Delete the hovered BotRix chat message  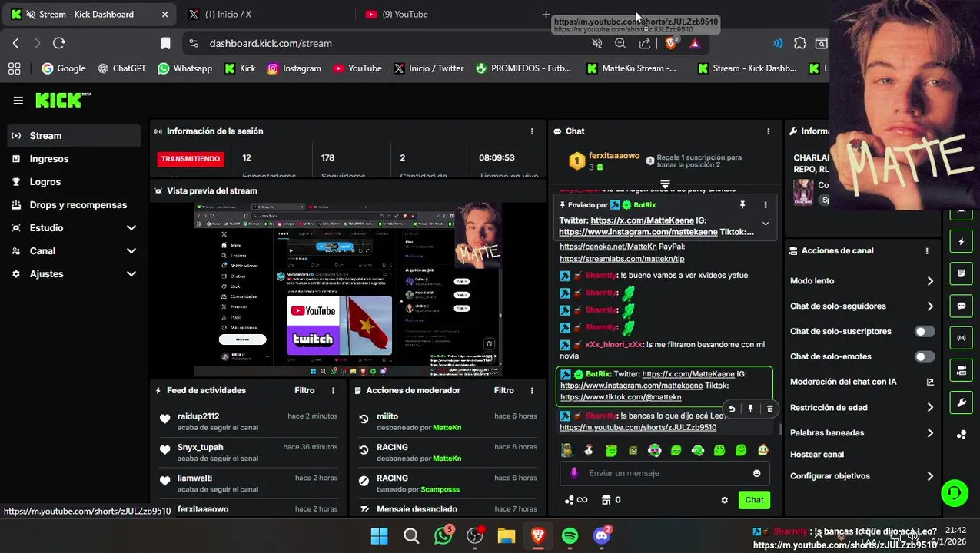(x=769, y=409)
